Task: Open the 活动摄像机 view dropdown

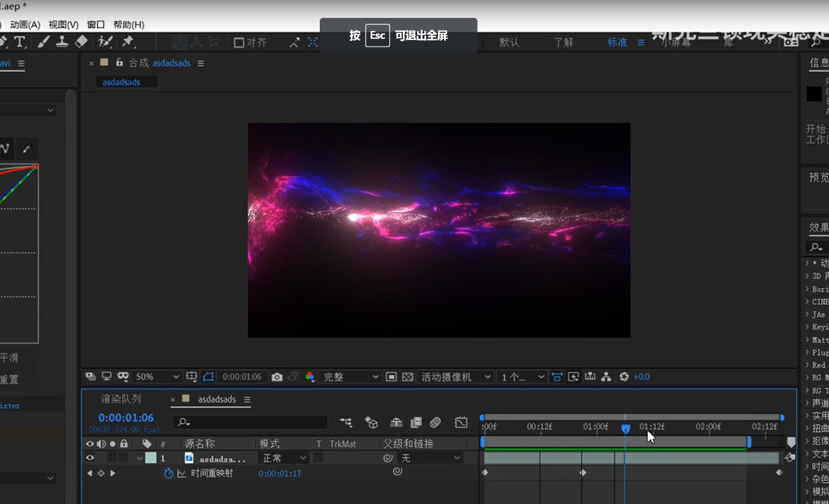Action: [x=456, y=377]
